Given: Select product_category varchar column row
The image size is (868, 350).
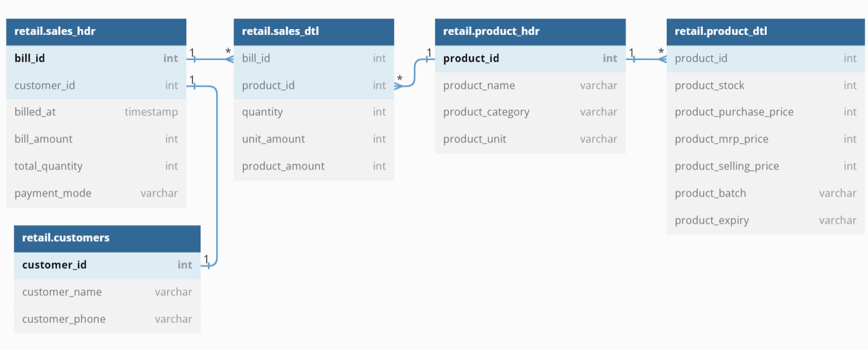Looking at the screenshot, I should click(530, 112).
